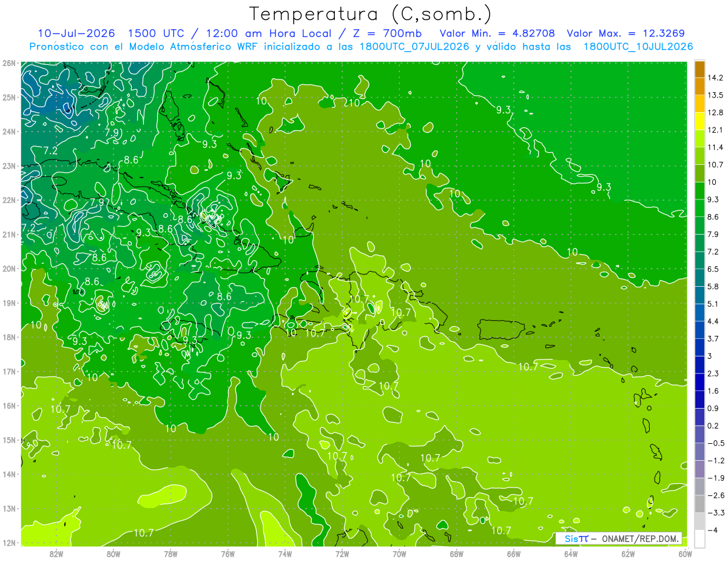The height and width of the screenshot is (562, 728).
Task: Click the title "Temperatura (C,somb.)"
Action: [371, 14]
